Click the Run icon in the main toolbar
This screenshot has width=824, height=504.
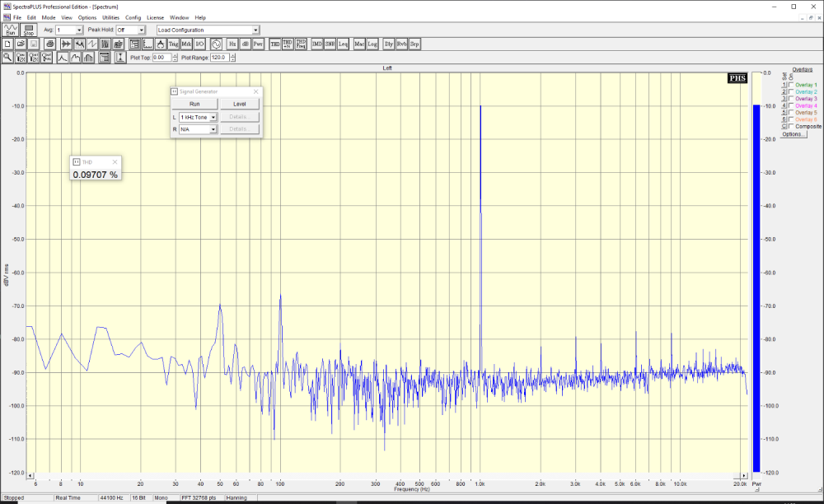(x=11, y=30)
